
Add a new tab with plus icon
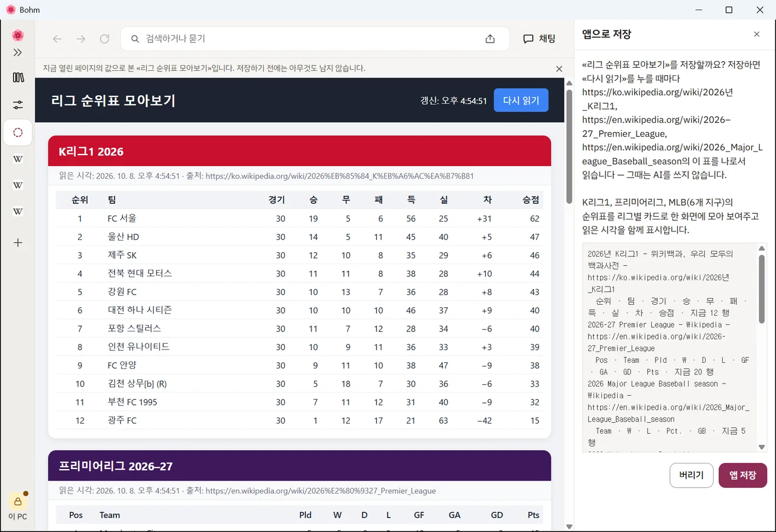18,242
